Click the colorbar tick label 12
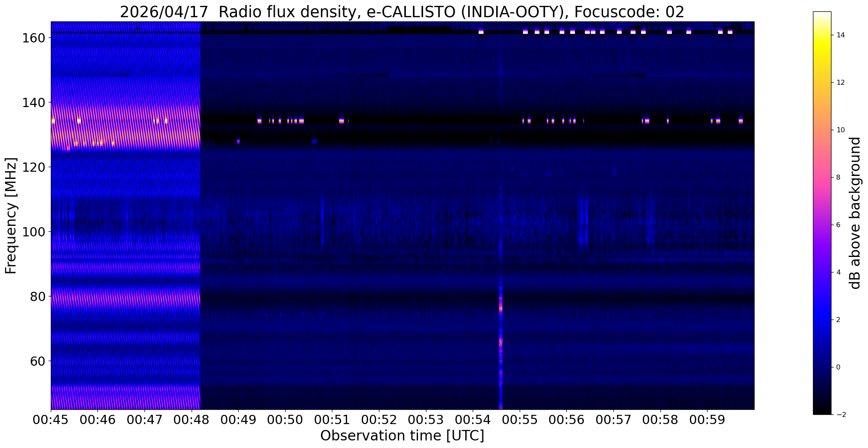Image resolution: width=868 pixels, height=448 pixels. [x=841, y=83]
